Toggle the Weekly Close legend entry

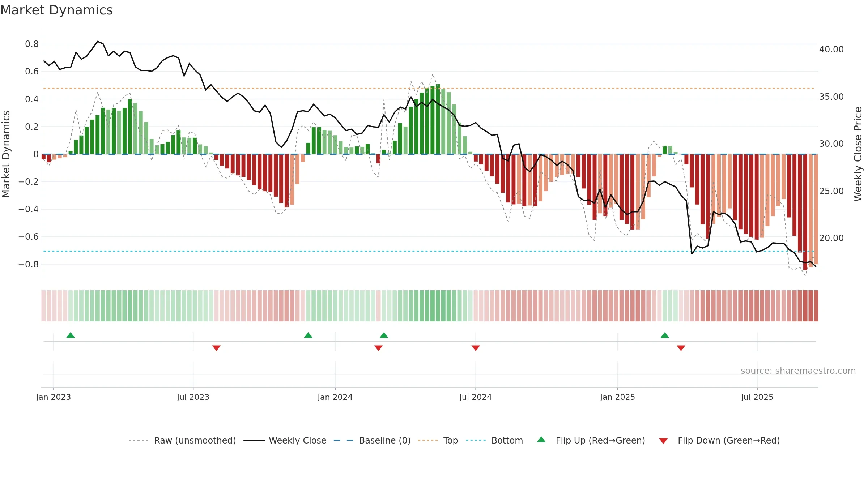click(x=285, y=440)
